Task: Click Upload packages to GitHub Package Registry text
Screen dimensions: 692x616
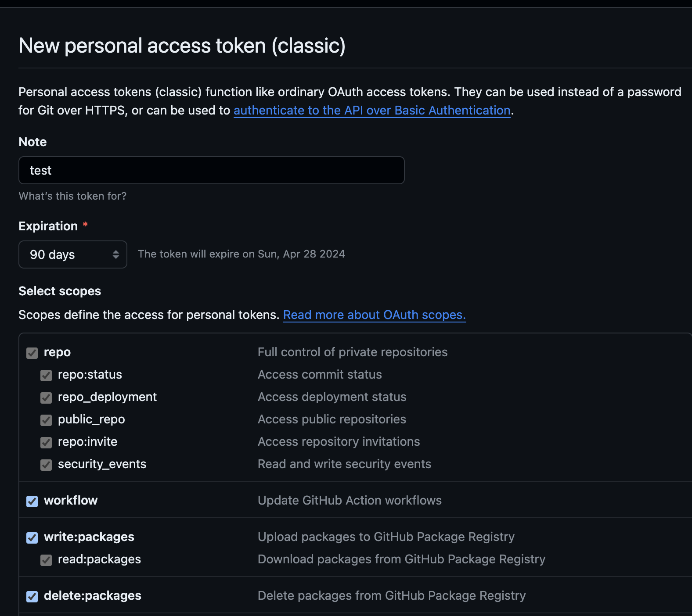Action: pyautogui.click(x=386, y=537)
